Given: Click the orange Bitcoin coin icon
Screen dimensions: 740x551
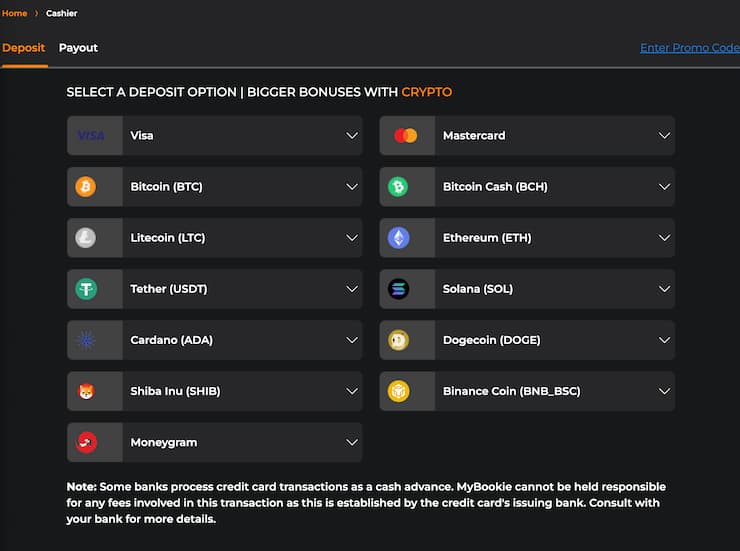Looking at the screenshot, I should click(86, 187).
